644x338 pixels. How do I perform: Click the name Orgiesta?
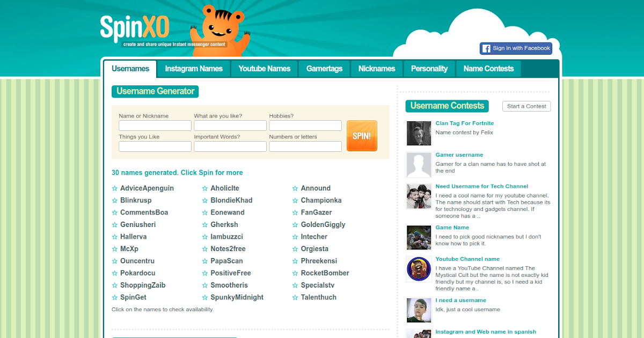tap(314, 249)
